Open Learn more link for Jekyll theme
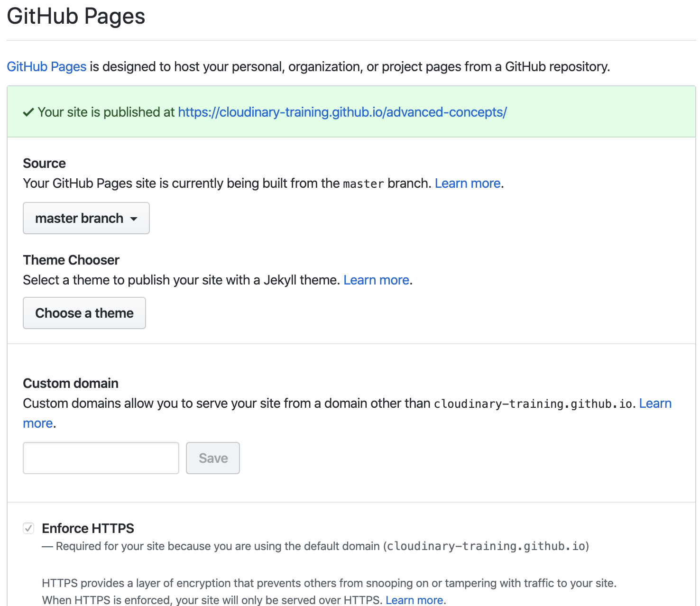 coord(376,280)
